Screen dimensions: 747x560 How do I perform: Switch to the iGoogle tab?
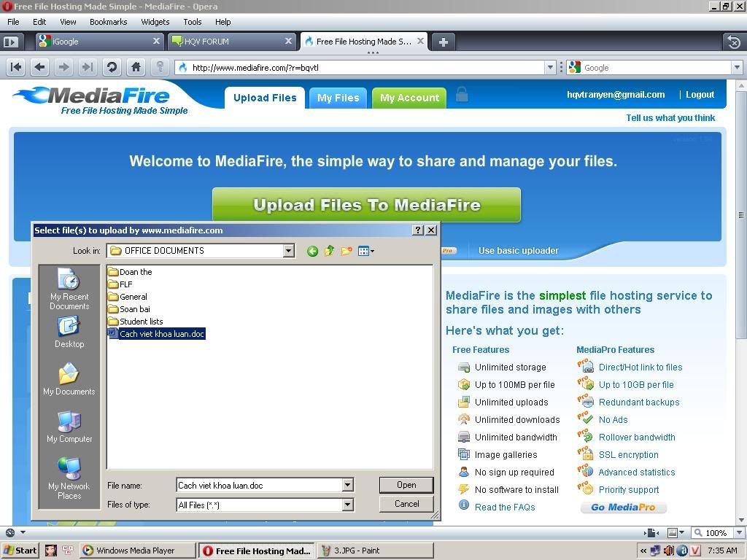(99, 42)
